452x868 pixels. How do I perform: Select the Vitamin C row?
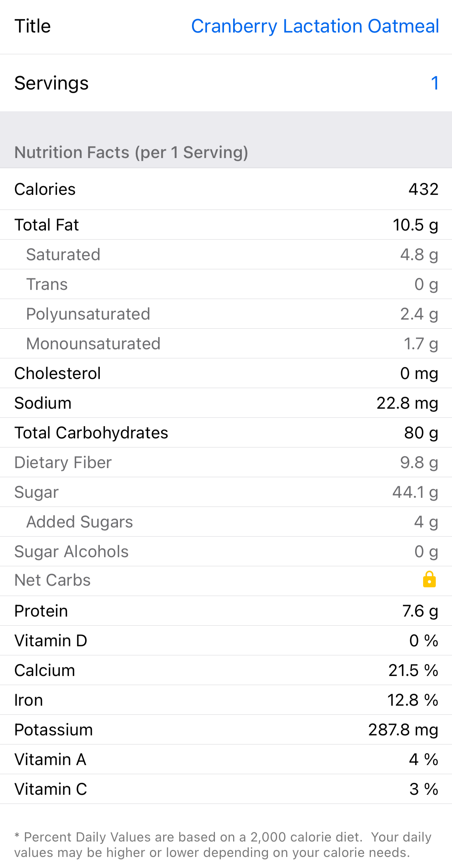pos(226,789)
